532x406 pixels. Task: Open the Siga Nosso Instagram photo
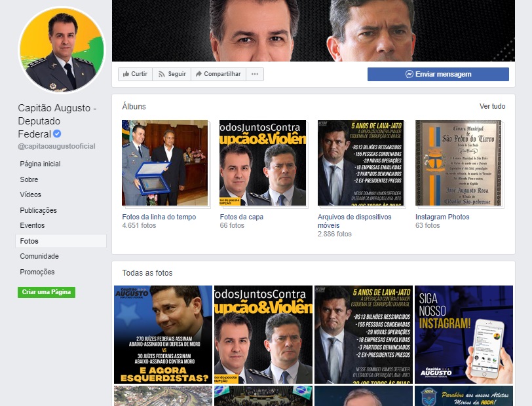[x=464, y=335]
